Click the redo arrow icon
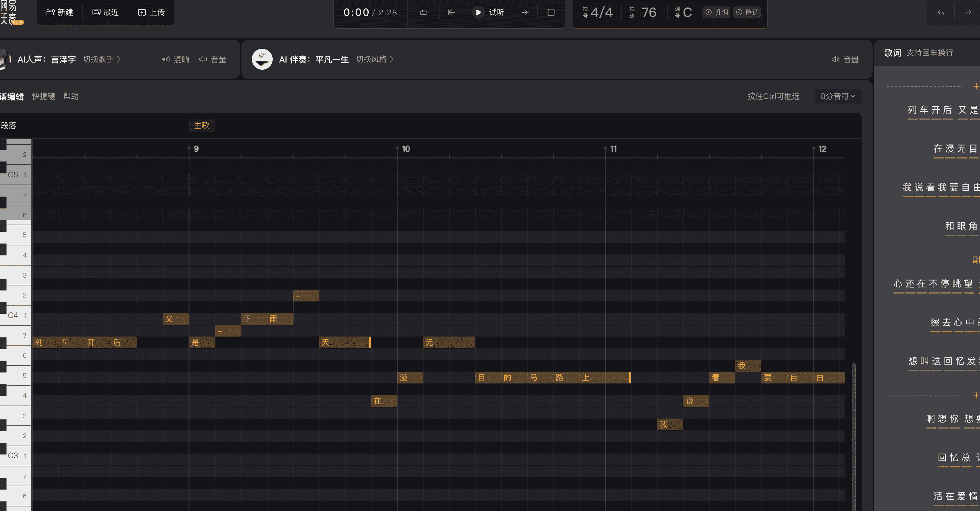Screen dimensions: 980x511 click(968, 13)
